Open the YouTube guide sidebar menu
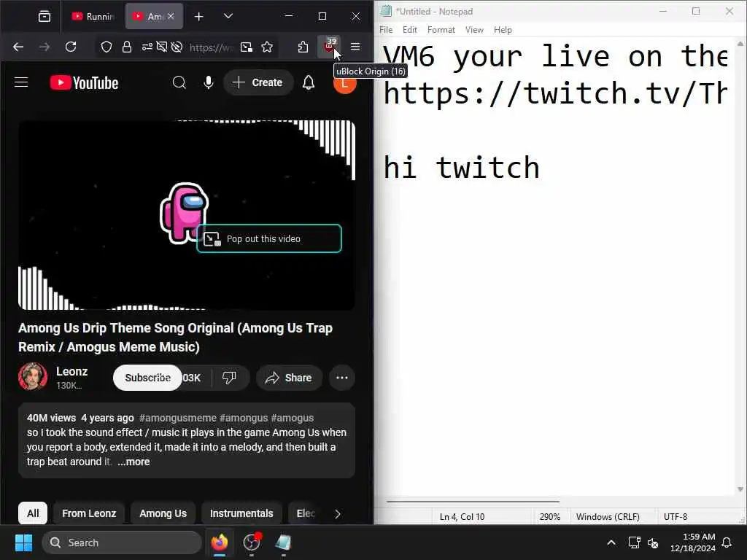This screenshot has width=747, height=560. 21,82
